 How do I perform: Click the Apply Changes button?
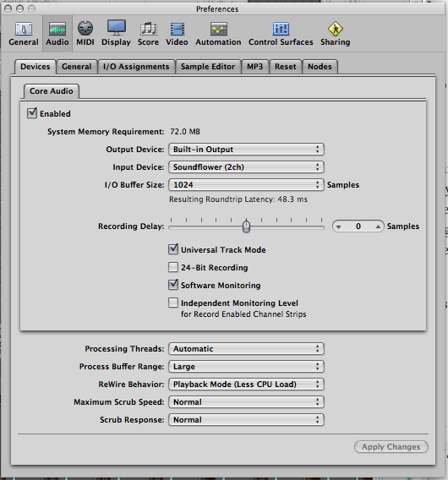[x=391, y=447]
